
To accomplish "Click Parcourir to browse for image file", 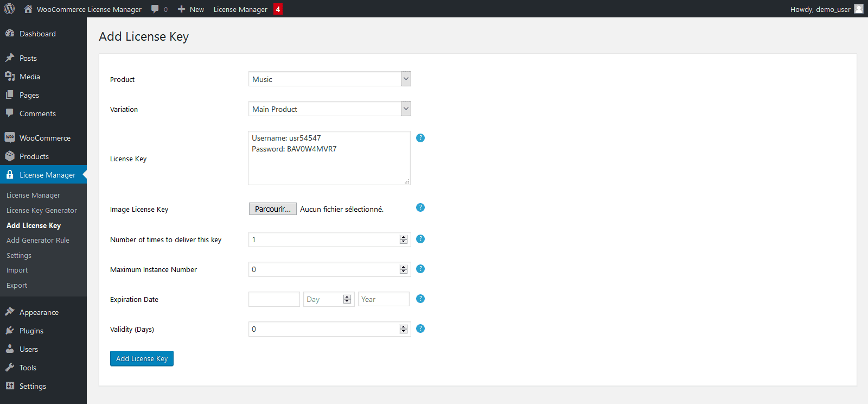I will (272, 209).
